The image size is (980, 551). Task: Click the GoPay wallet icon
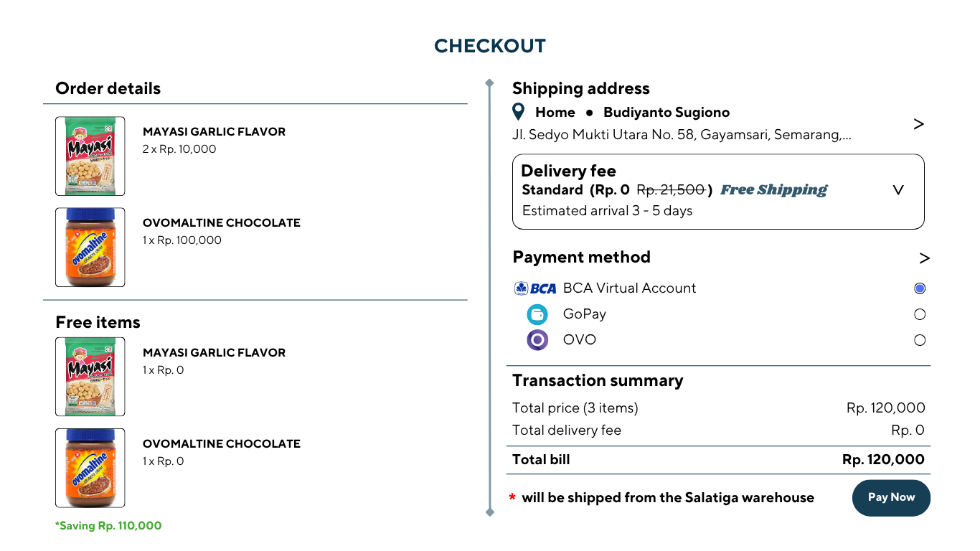tap(537, 314)
